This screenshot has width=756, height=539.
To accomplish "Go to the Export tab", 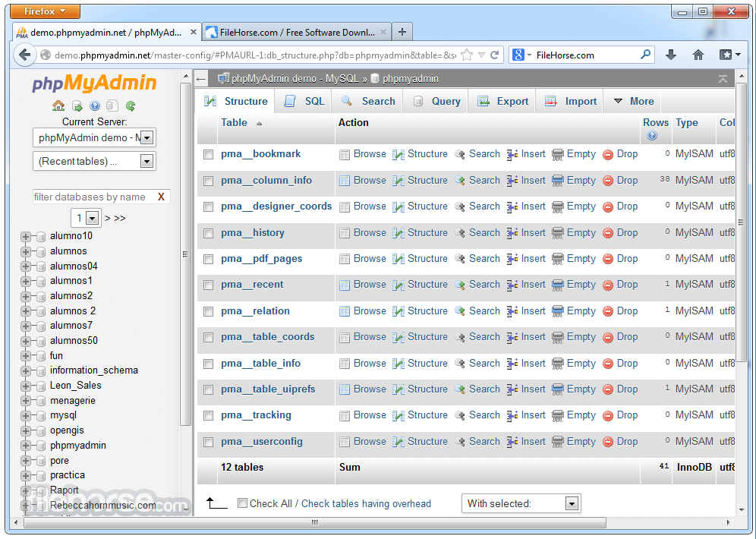I will [x=503, y=101].
